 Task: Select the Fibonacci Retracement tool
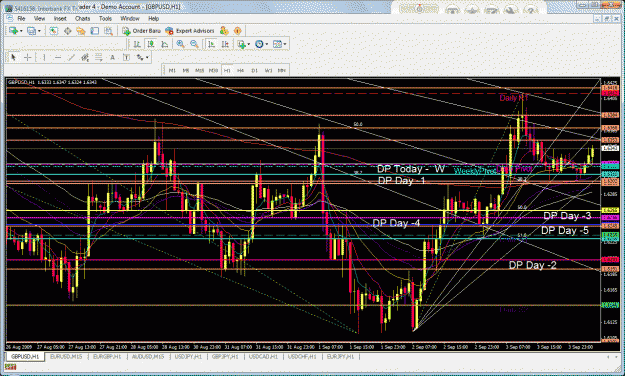[x=98, y=58]
